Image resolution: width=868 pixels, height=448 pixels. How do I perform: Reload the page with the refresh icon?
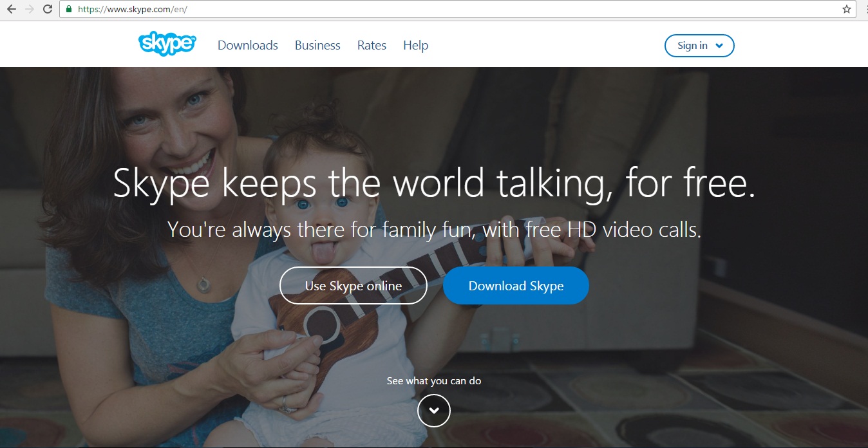pos(47,9)
